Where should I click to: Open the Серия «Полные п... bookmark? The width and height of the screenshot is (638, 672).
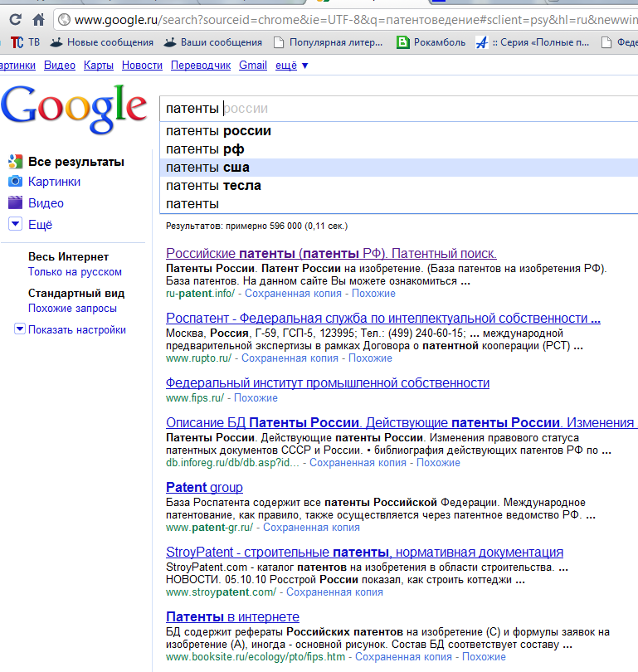tap(533, 42)
